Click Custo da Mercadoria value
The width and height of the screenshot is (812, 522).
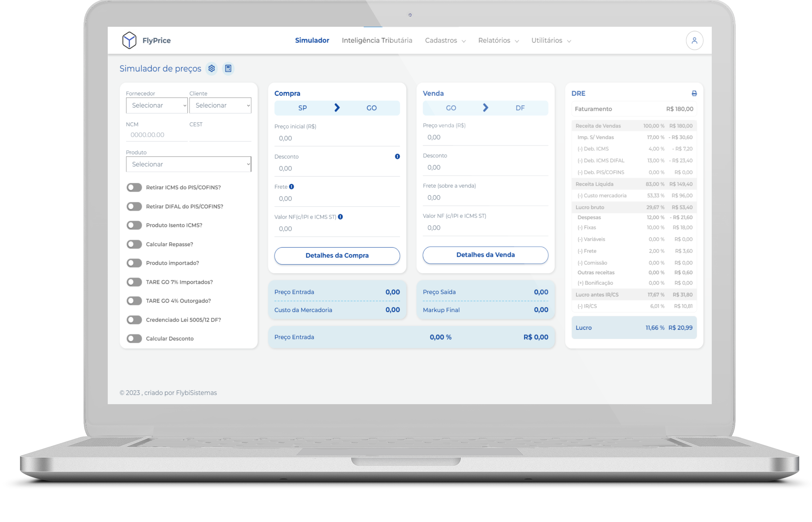(x=392, y=310)
